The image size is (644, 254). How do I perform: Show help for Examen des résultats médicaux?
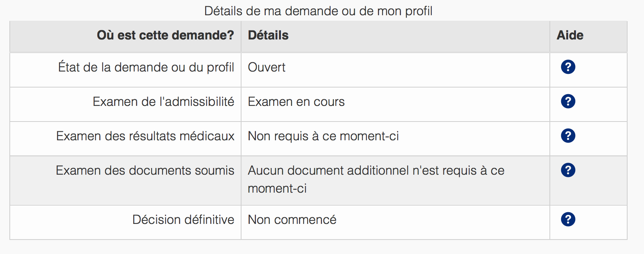(x=568, y=136)
